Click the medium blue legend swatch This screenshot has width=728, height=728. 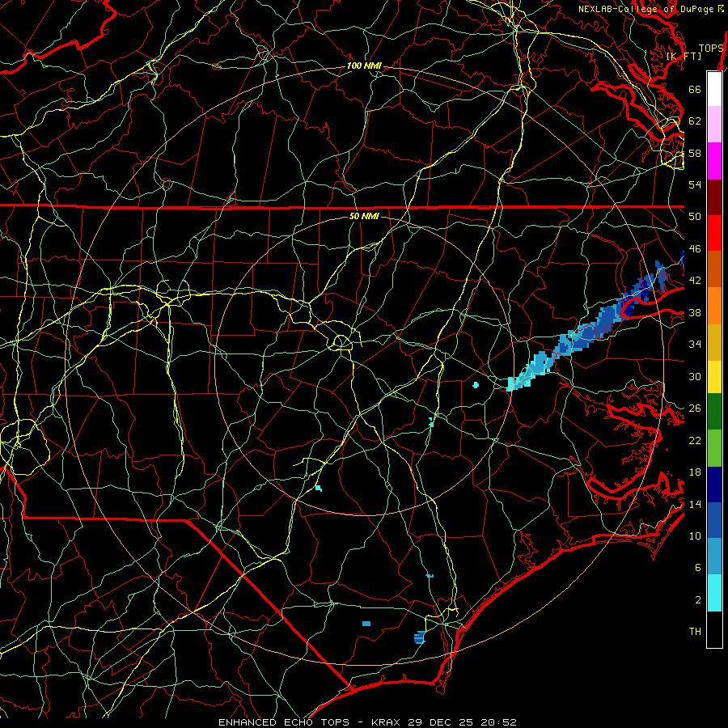click(714, 520)
